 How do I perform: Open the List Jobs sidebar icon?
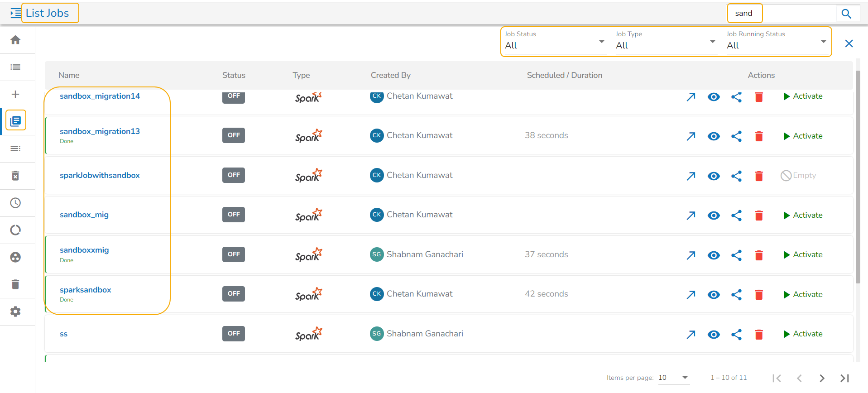(x=16, y=121)
